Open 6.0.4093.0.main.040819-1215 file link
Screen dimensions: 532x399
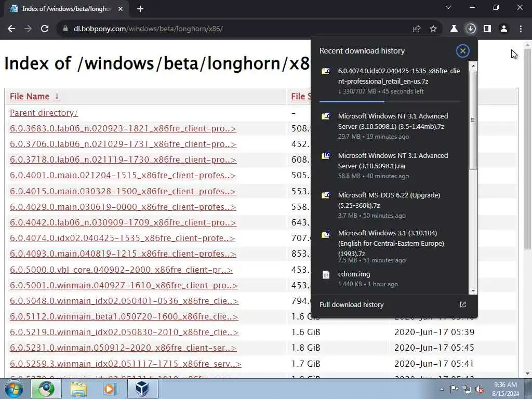click(123, 254)
